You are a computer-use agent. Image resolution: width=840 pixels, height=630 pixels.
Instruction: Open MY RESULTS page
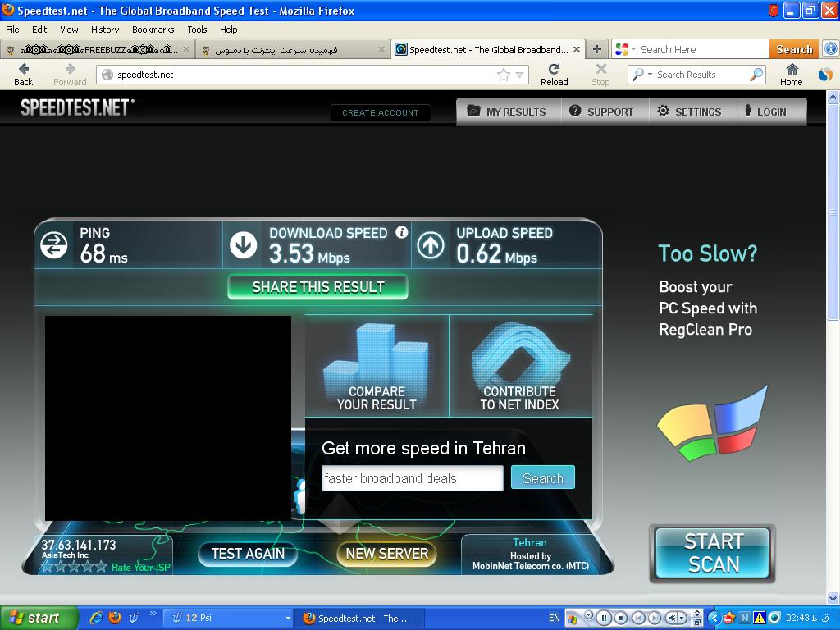coord(508,112)
